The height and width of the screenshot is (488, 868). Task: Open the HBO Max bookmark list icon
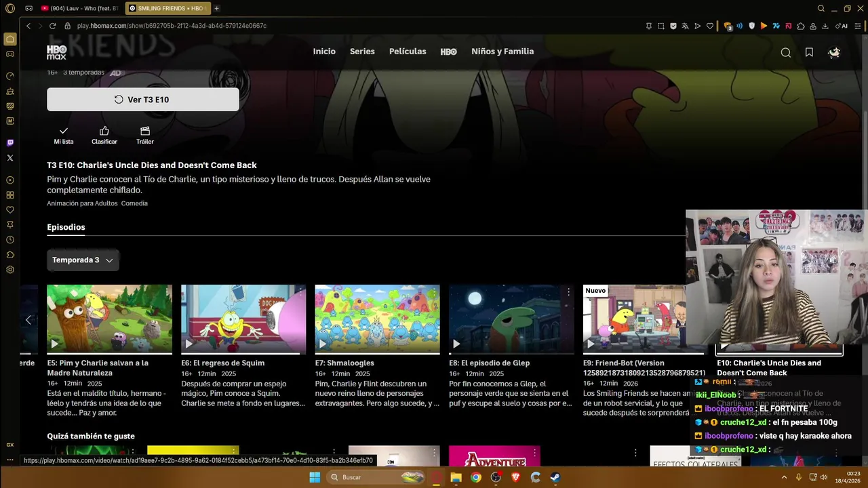pyautogui.click(x=809, y=52)
